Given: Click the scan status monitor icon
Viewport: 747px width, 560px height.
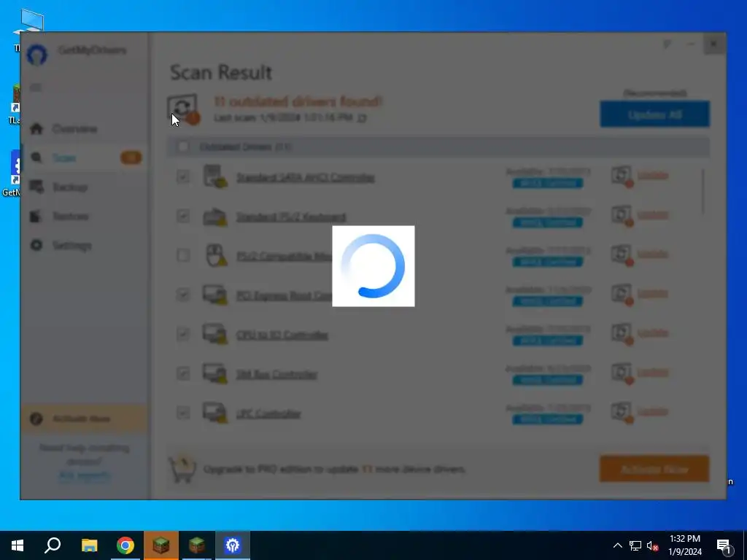Looking at the screenshot, I should coord(183,109).
